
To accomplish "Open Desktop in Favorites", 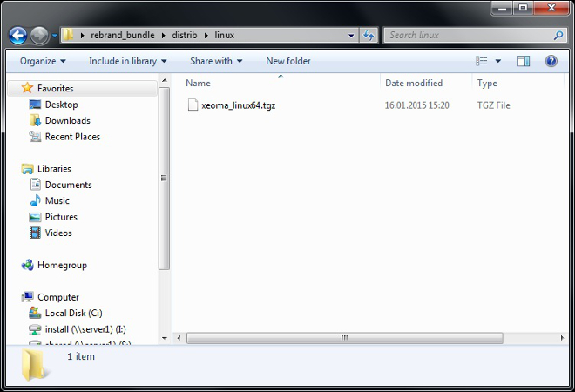I will 61,105.
